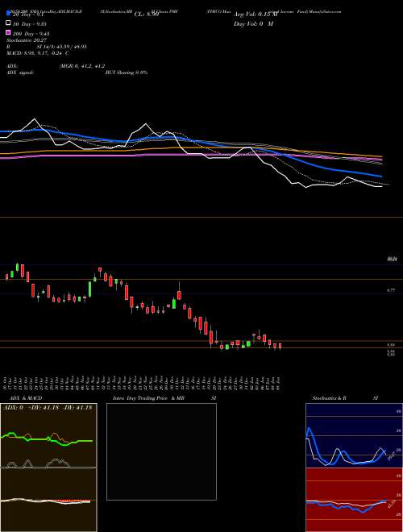This screenshot has width=403, height=532.
Task: Click the '(MGR) 0, 41.2, 41.2' ADX values
Action: click(x=81, y=66)
